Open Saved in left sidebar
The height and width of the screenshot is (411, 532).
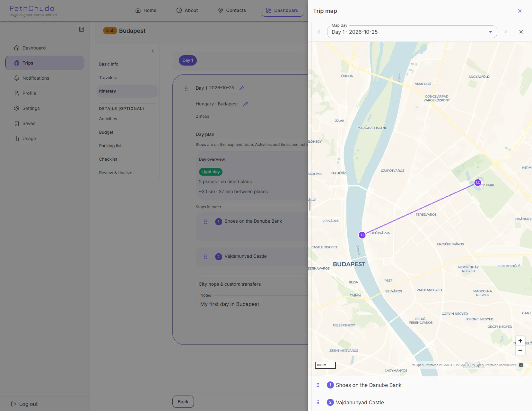click(x=45, y=123)
